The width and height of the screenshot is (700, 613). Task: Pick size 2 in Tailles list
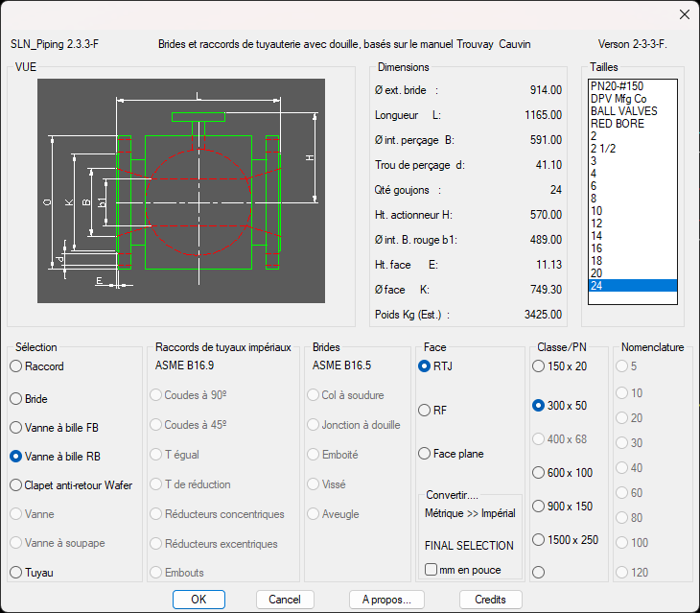(633, 136)
